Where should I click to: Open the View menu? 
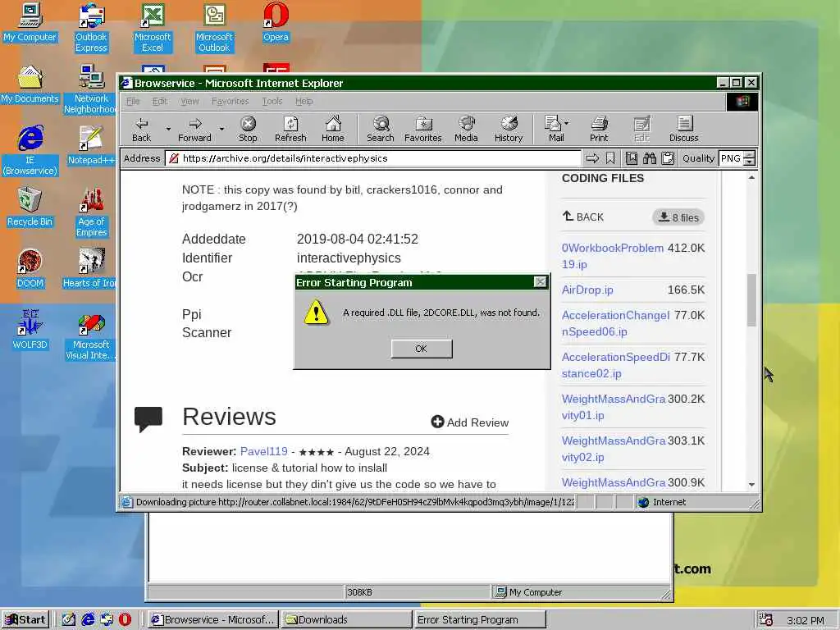tap(189, 101)
